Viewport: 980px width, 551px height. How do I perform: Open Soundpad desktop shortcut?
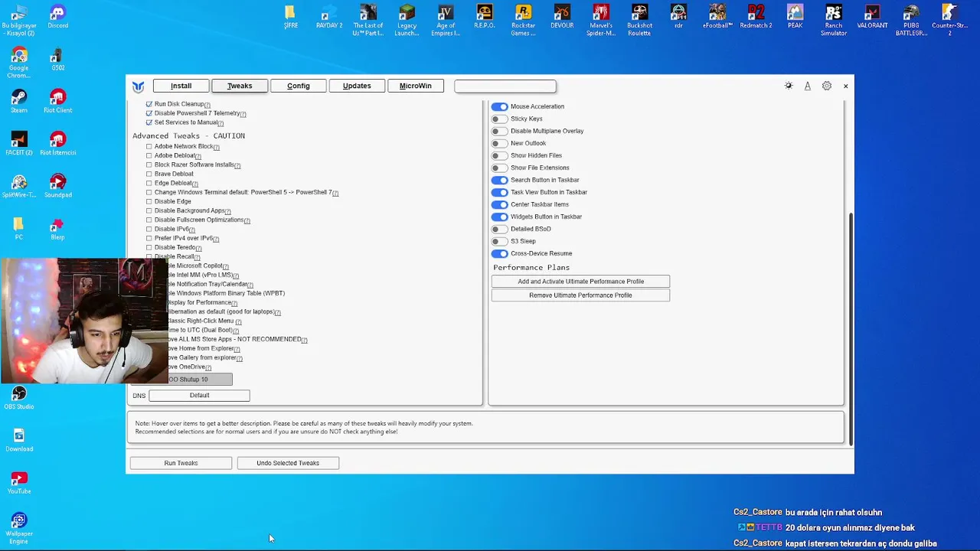(57, 185)
